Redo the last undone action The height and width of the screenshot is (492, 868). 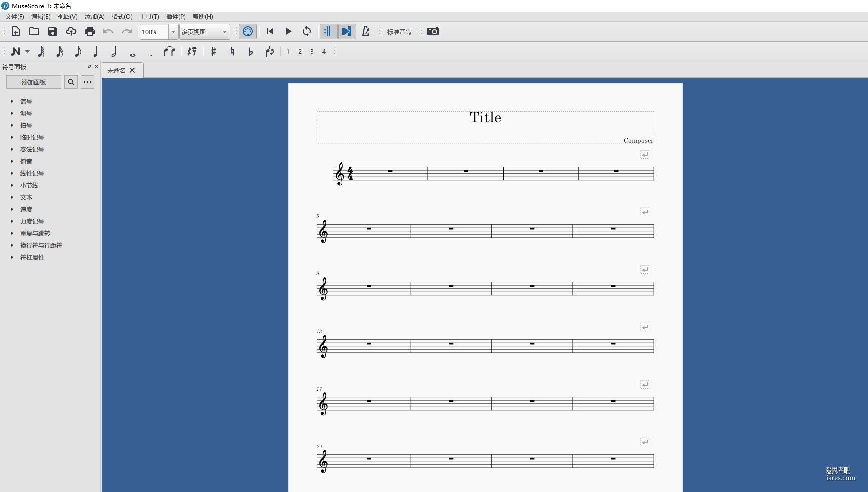point(127,32)
